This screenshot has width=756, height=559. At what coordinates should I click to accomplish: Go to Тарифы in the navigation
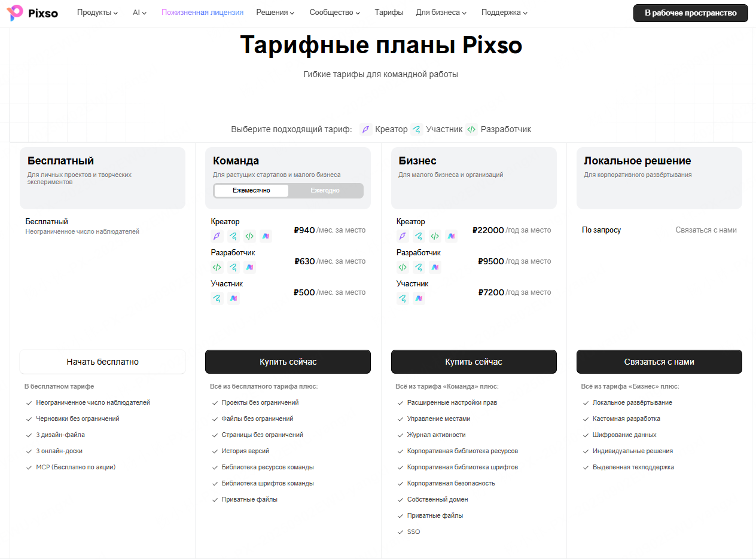(389, 13)
